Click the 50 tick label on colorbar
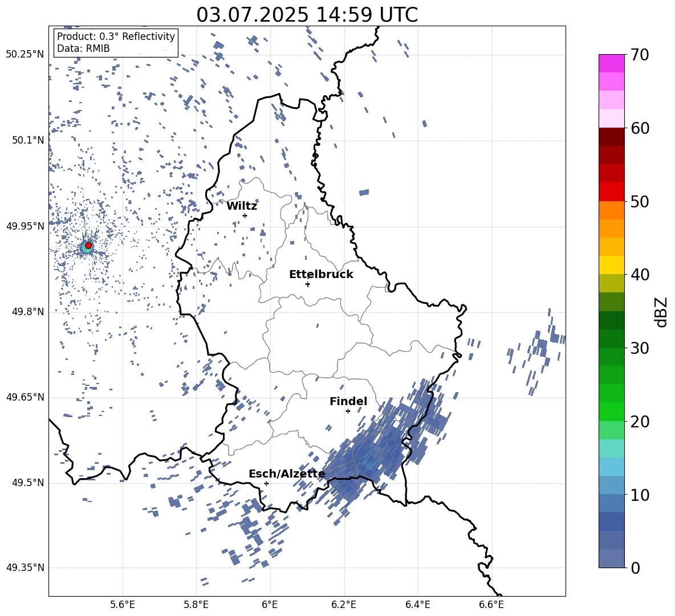The height and width of the screenshot is (616, 675). 640,201
